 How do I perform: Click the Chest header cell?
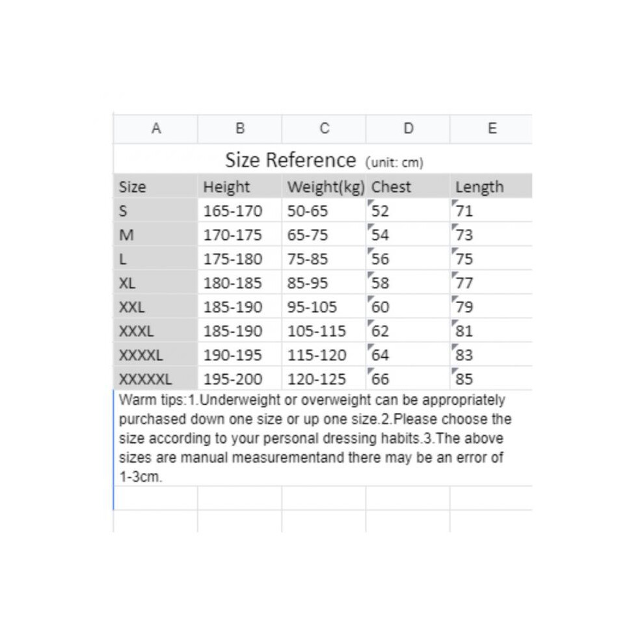[408, 187]
